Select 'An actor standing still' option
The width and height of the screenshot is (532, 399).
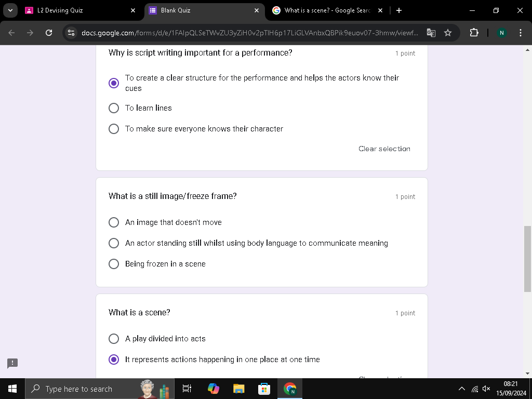tap(114, 243)
